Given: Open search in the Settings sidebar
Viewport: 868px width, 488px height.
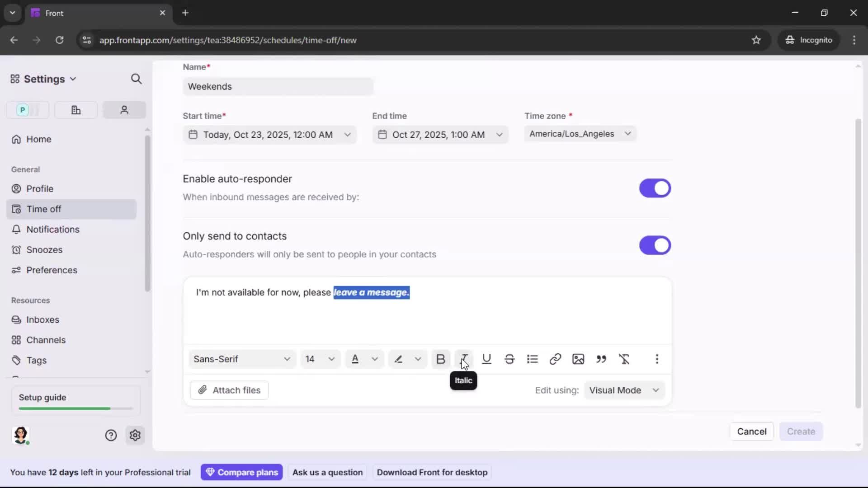Looking at the screenshot, I should (x=137, y=79).
